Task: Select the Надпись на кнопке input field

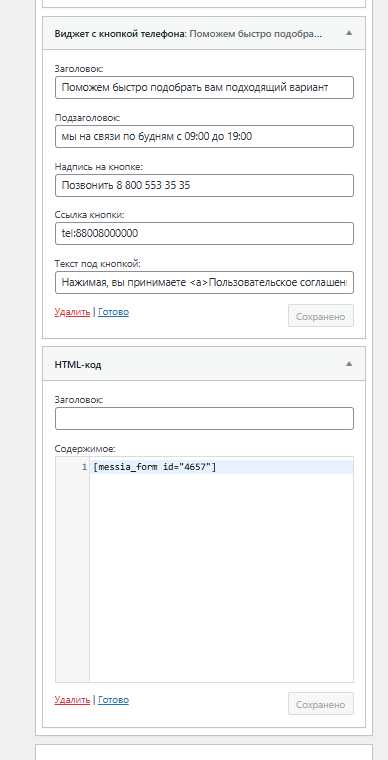Action: tap(204, 186)
